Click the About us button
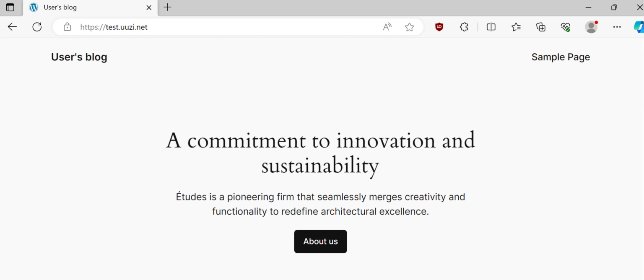 pos(320,241)
